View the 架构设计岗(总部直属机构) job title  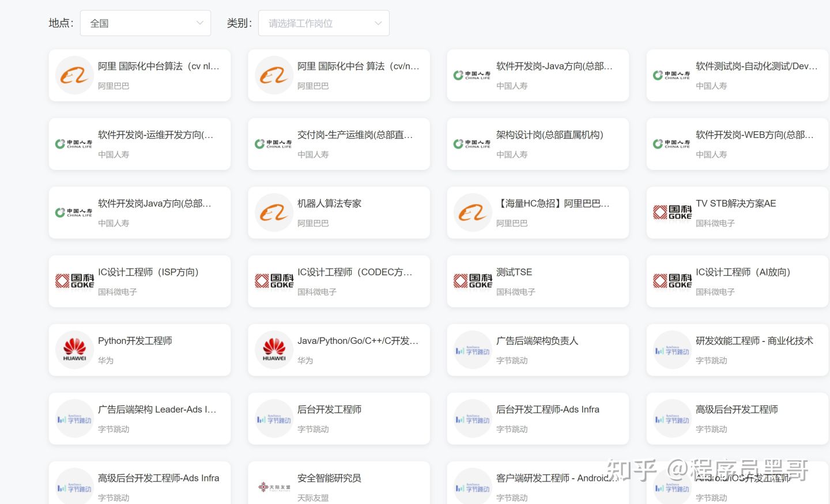click(x=550, y=135)
